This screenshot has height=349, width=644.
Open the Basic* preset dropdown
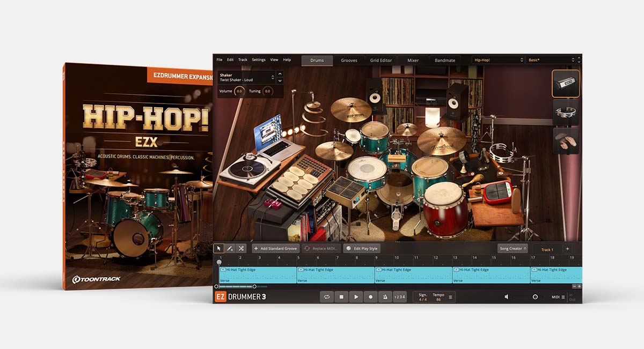click(552, 60)
